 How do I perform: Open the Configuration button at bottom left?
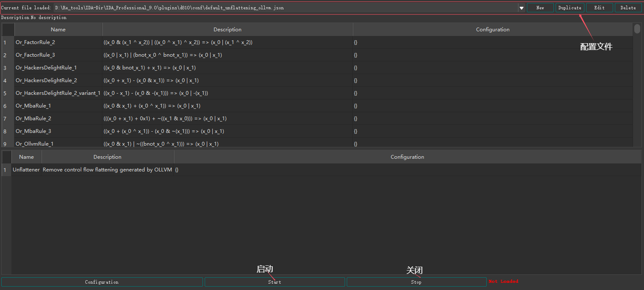[x=101, y=282]
